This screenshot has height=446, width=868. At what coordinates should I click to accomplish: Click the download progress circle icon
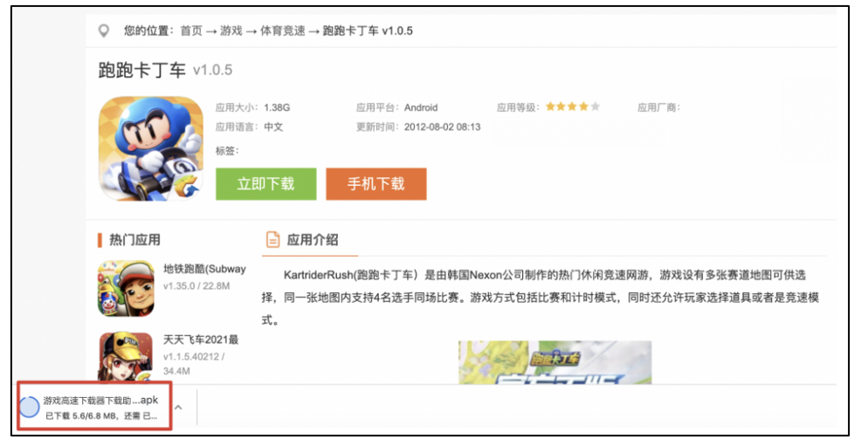pyautogui.click(x=29, y=408)
